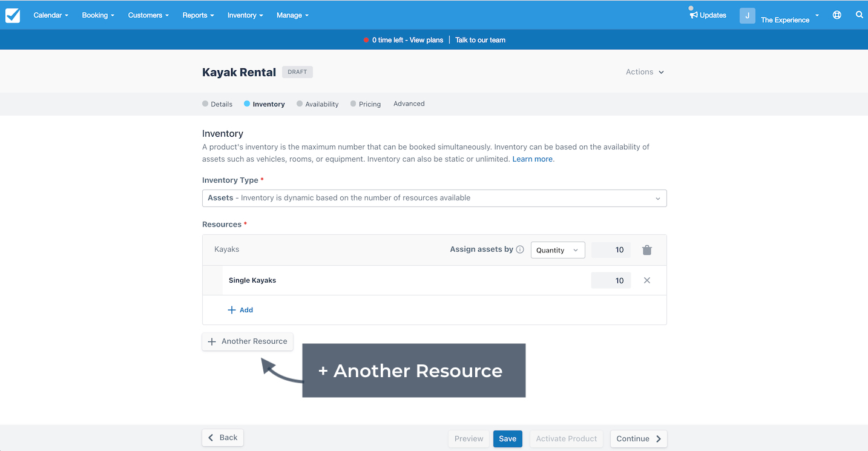The width and height of the screenshot is (868, 451).
Task: Open the Calendar menu
Action: 51,15
